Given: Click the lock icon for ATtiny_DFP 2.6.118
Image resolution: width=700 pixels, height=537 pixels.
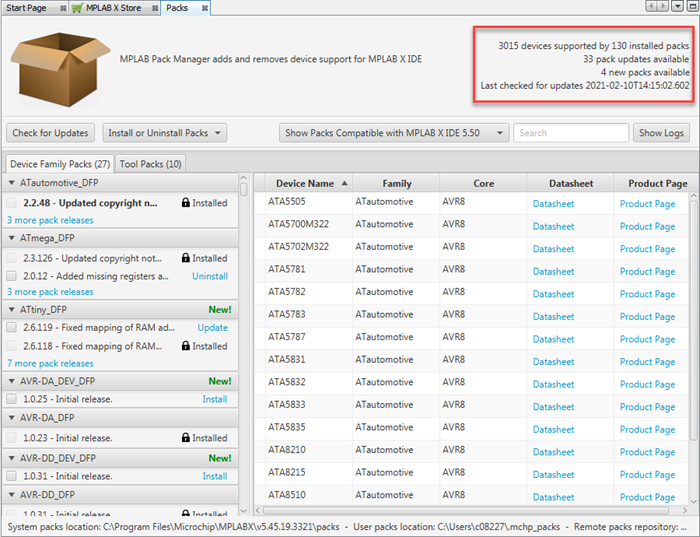Looking at the screenshot, I should click(185, 346).
